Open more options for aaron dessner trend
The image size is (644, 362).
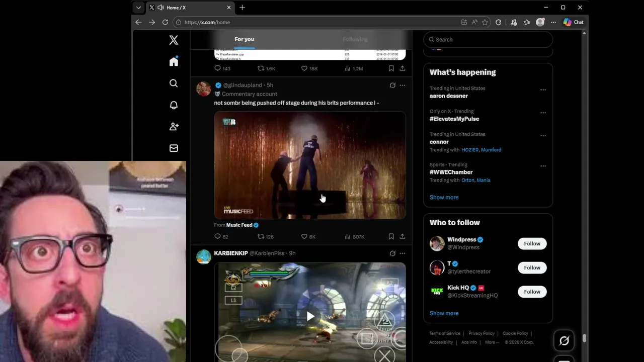543,89
